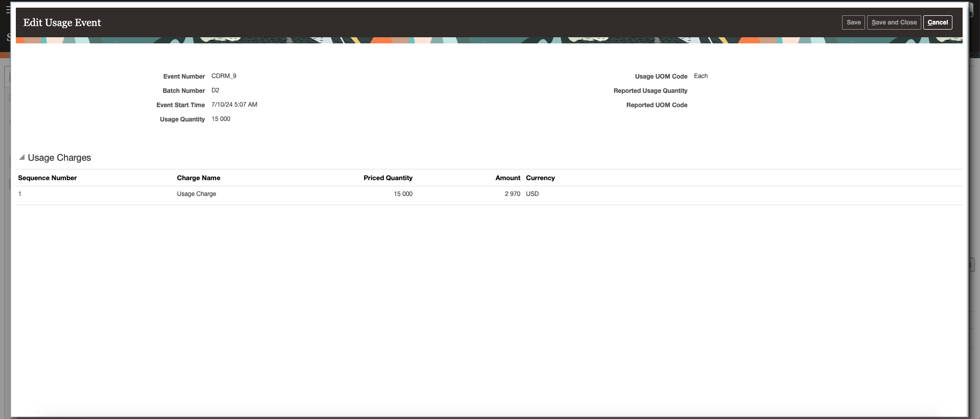Click the Reported UOM Code label
980x419 pixels.
click(x=657, y=105)
